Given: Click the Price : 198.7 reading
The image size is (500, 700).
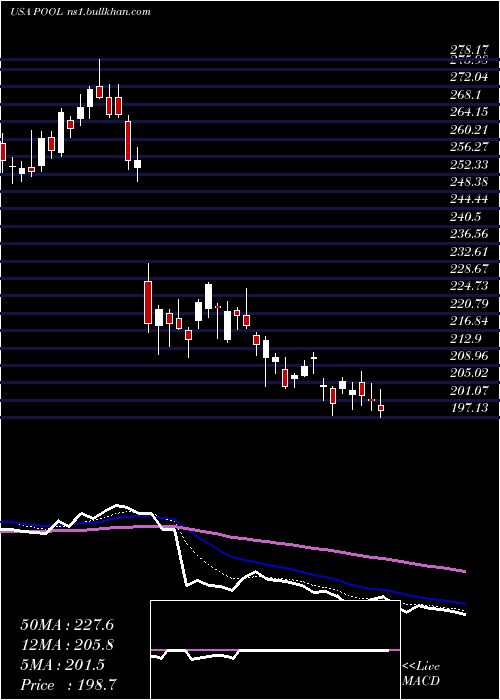Looking at the screenshot, I should [x=70, y=685].
